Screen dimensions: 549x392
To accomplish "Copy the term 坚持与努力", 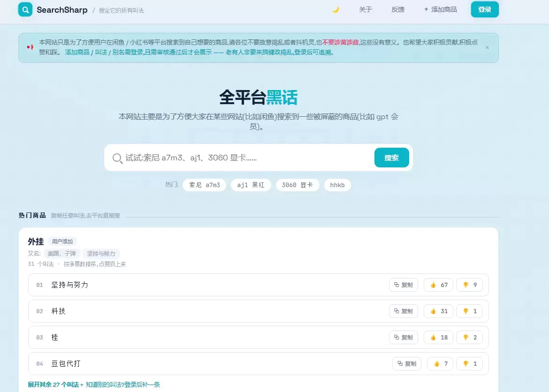I will pyautogui.click(x=404, y=285).
